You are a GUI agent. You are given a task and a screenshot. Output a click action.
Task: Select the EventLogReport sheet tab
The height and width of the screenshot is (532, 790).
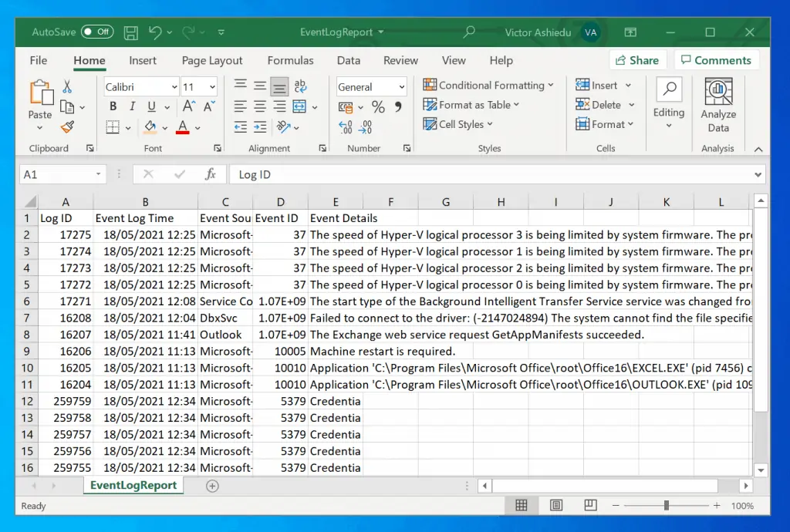(x=133, y=486)
